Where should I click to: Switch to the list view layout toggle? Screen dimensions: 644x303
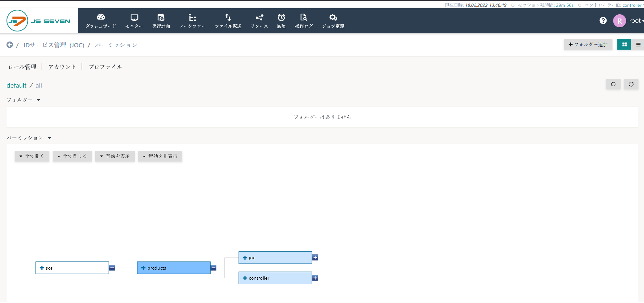pos(638,44)
